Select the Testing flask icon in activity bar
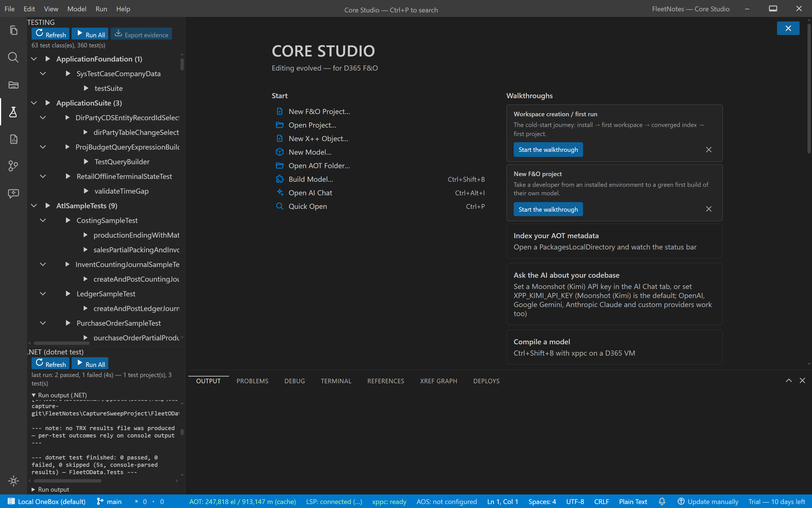 click(14, 112)
